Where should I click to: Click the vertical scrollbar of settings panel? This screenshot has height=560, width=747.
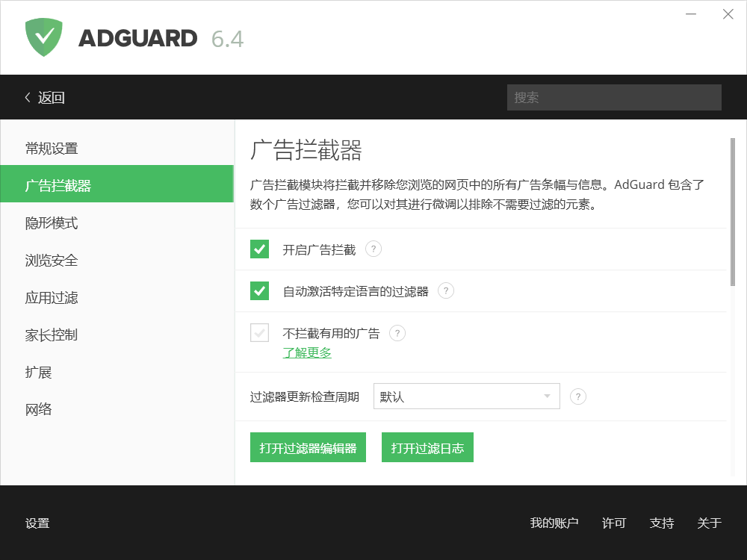[x=733, y=212]
